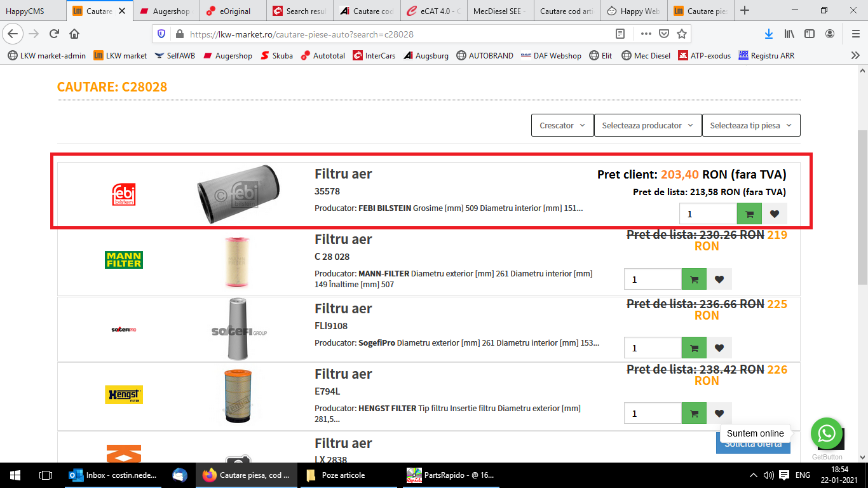Image resolution: width=868 pixels, height=488 pixels.
Task: Open Selecteaza producator dropdown
Action: (x=648, y=125)
